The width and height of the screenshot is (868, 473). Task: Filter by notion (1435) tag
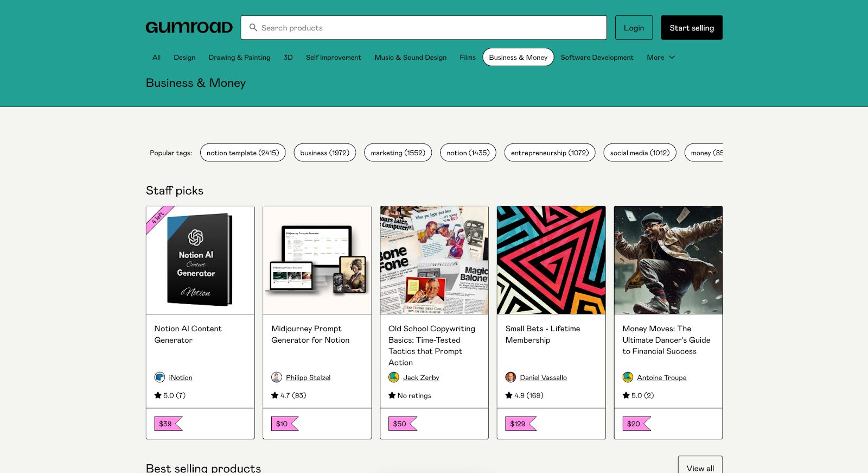(x=468, y=153)
